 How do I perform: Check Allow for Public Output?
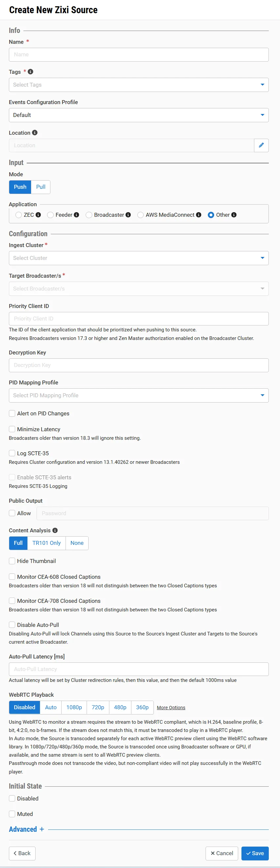click(x=12, y=513)
